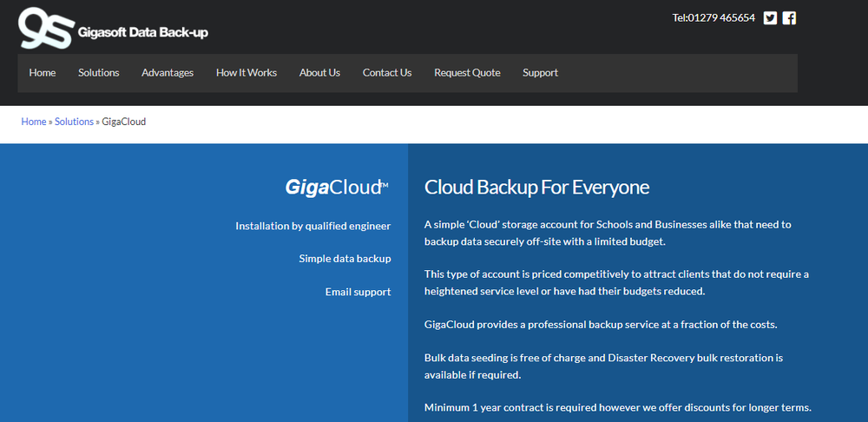Open the Request Quote page
This screenshot has width=868, height=422.
click(x=467, y=73)
